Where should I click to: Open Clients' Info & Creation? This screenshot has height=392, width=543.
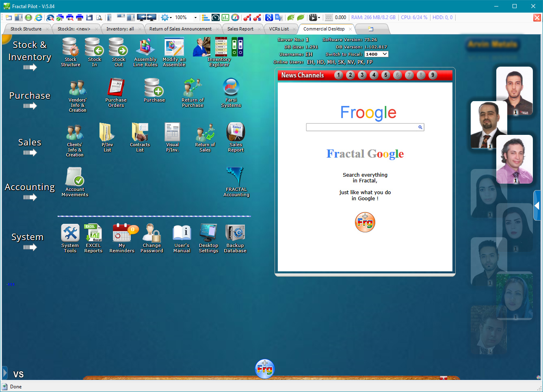75,141
